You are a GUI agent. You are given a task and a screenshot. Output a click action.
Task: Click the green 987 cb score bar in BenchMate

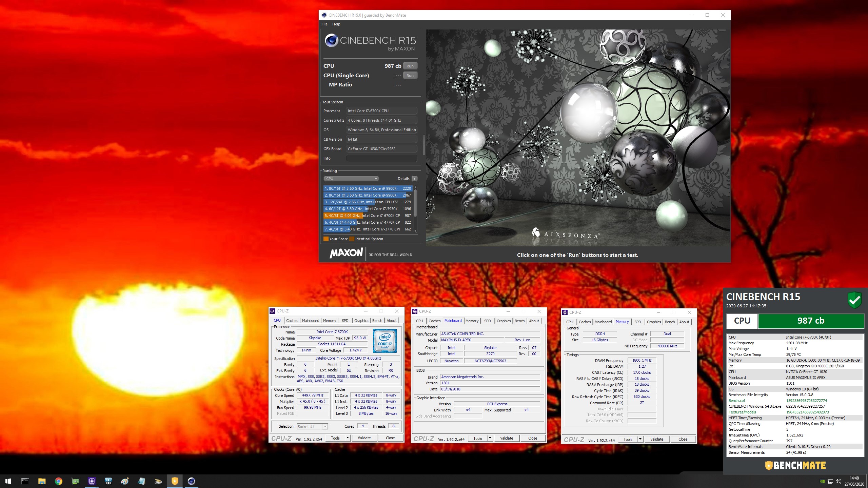click(811, 321)
